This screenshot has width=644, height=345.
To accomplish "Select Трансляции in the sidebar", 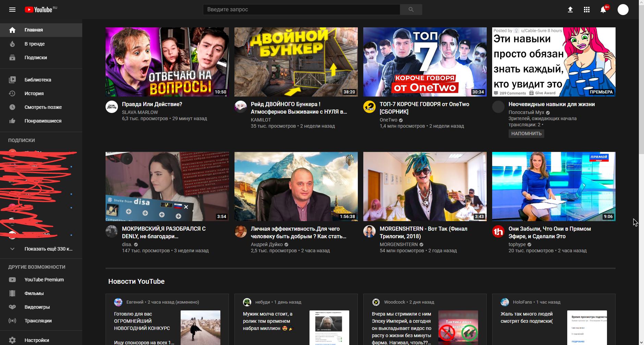I will pyautogui.click(x=41, y=321).
